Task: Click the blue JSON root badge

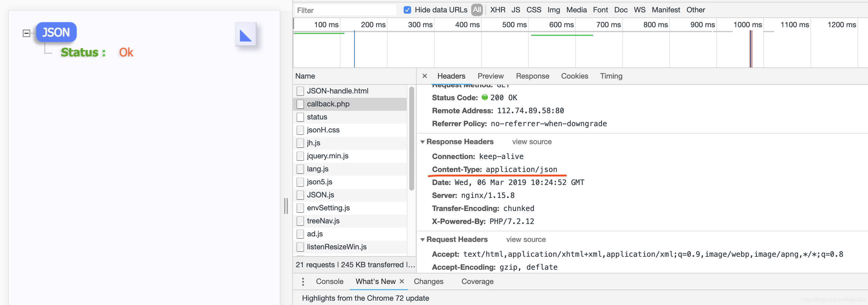Action: tap(56, 32)
